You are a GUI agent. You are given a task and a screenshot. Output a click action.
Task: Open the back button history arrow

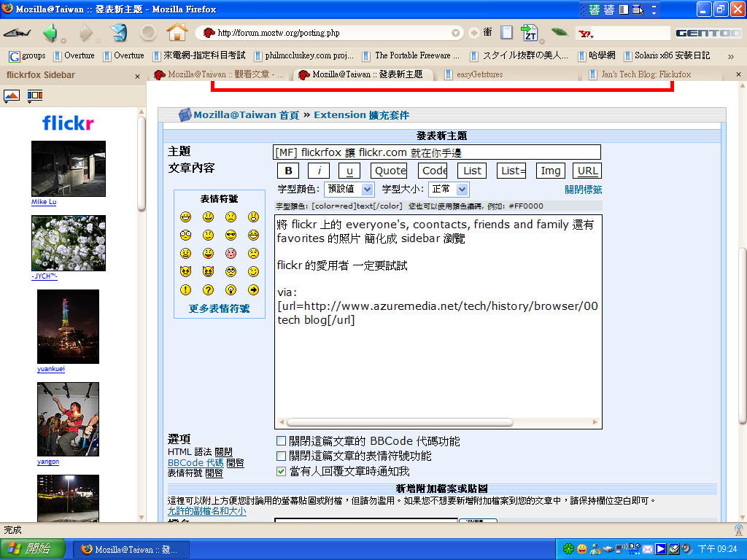[x=63, y=41]
